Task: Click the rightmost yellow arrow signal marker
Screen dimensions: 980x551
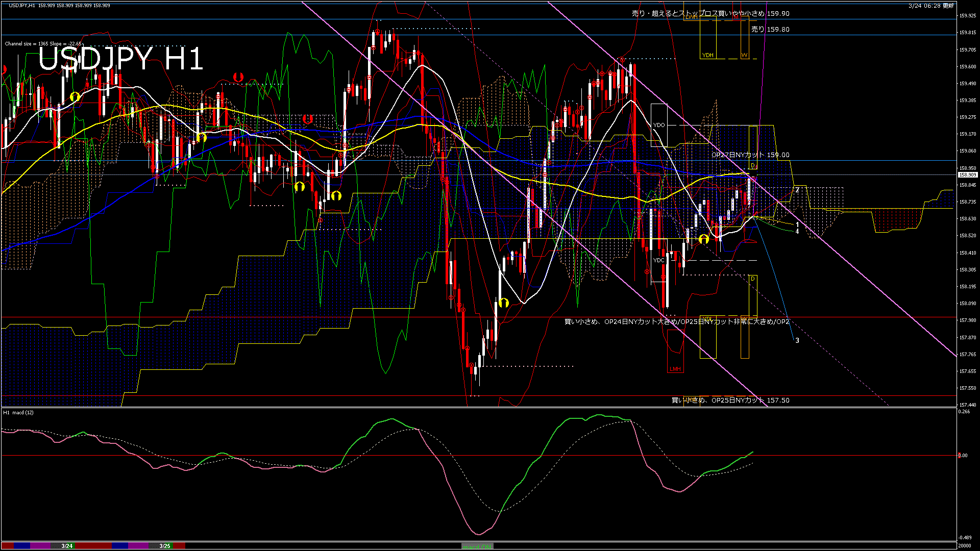Action: coord(704,239)
